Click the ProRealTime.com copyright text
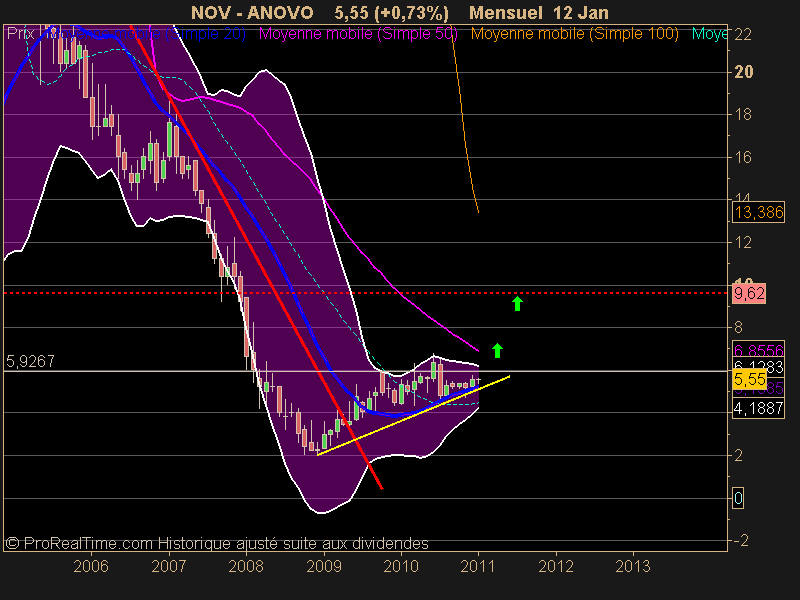Image resolution: width=800 pixels, height=600 pixels. point(217,543)
